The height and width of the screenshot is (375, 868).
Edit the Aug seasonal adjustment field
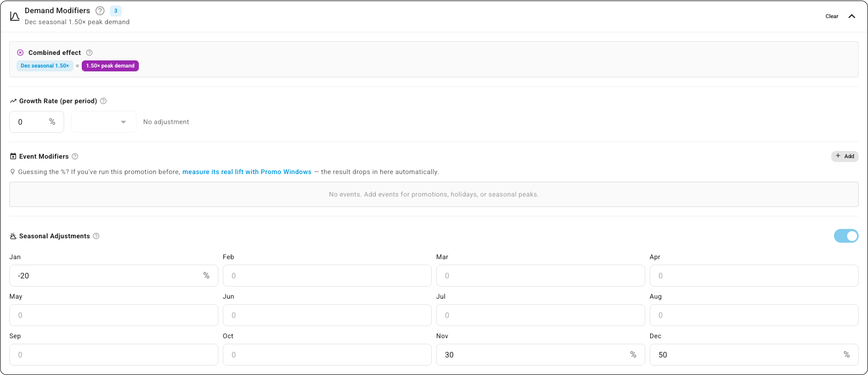point(754,315)
